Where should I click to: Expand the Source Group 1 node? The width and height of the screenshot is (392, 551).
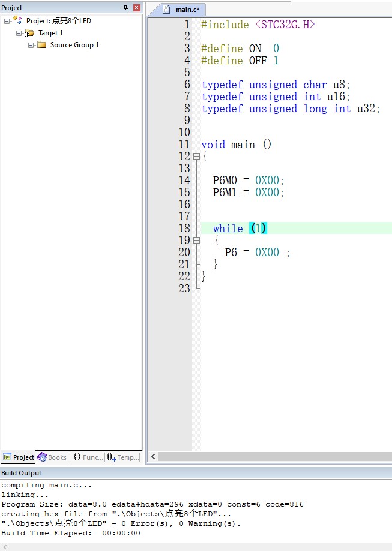pyautogui.click(x=31, y=45)
